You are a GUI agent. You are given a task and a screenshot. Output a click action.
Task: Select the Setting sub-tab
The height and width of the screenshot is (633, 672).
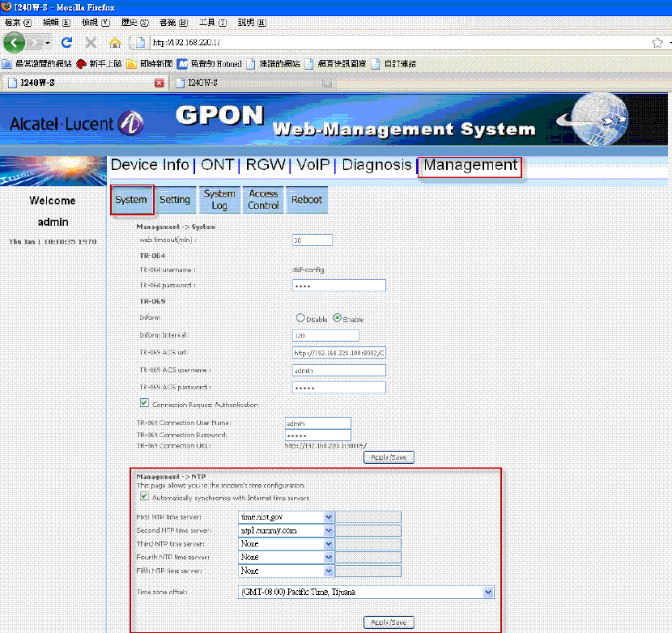(175, 200)
